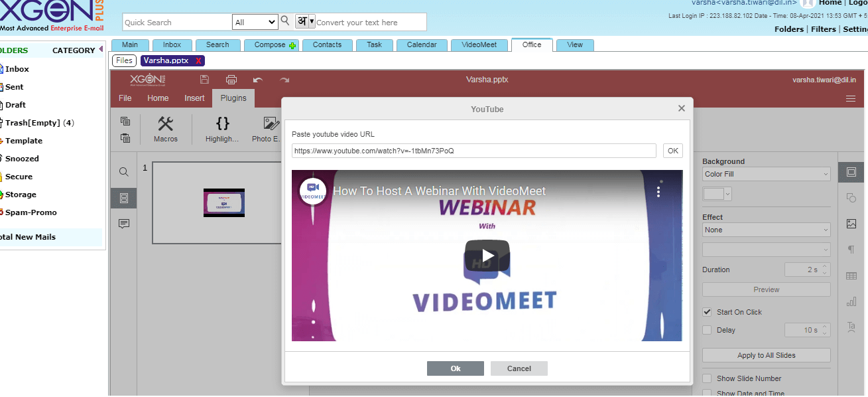Image resolution: width=868 pixels, height=397 pixels.
Task: Uncheck the Start On Click checkbox
Action: 708,312
